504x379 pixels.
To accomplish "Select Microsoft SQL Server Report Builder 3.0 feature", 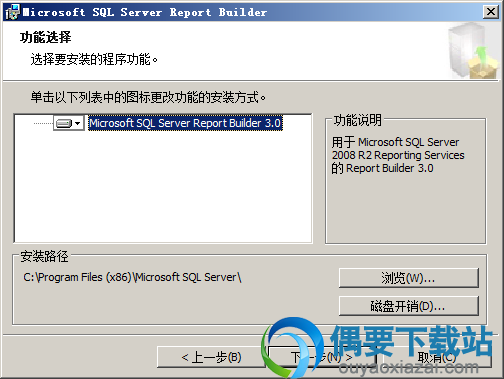I will 185,123.
